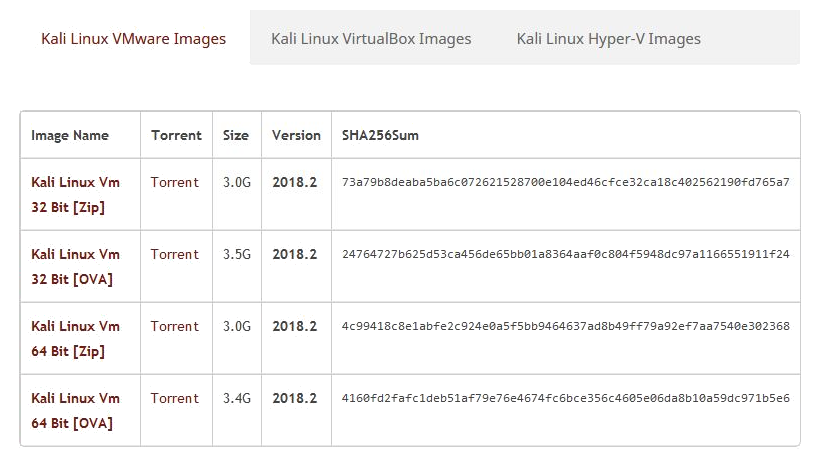
Task: Select Kali Linux Hyper-V Images tab
Action: click(608, 39)
